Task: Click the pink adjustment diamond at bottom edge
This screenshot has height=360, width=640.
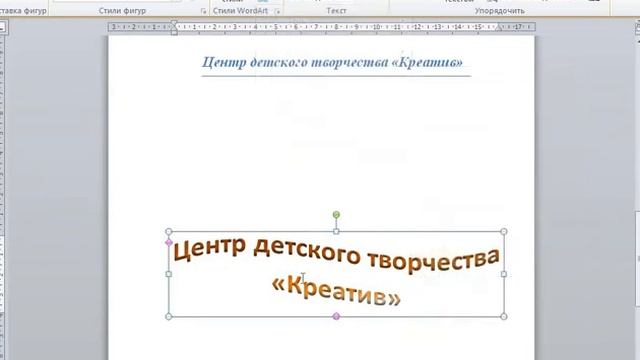Action: [x=336, y=316]
